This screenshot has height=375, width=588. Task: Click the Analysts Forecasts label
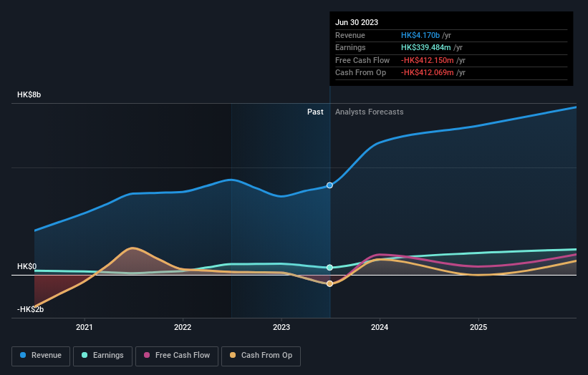[x=370, y=112]
